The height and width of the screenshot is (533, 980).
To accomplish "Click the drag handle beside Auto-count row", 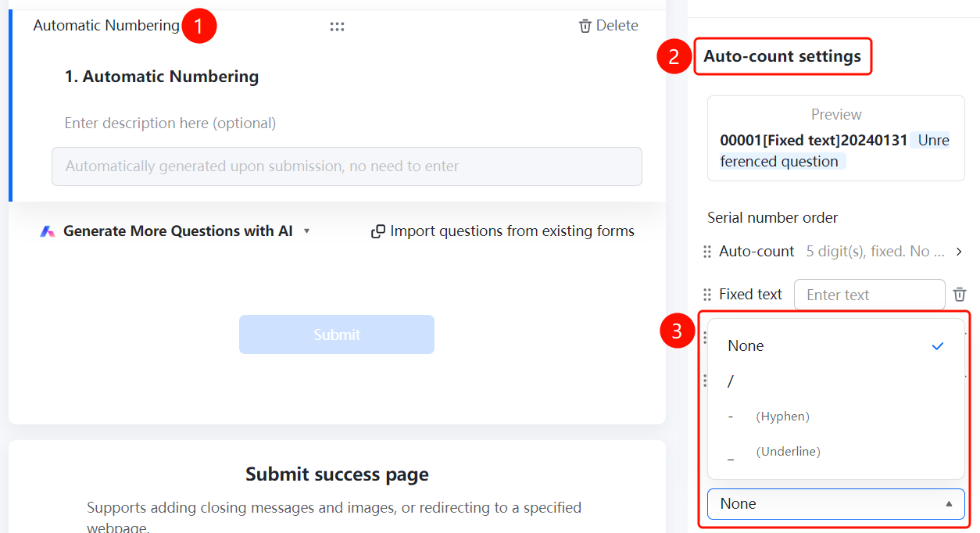I will point(706,252).
